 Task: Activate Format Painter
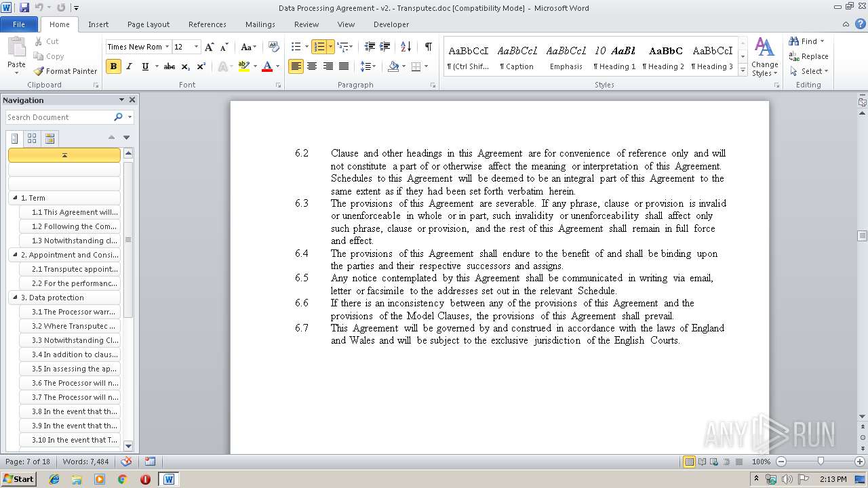pyautogui.click(x=66, y=71)
